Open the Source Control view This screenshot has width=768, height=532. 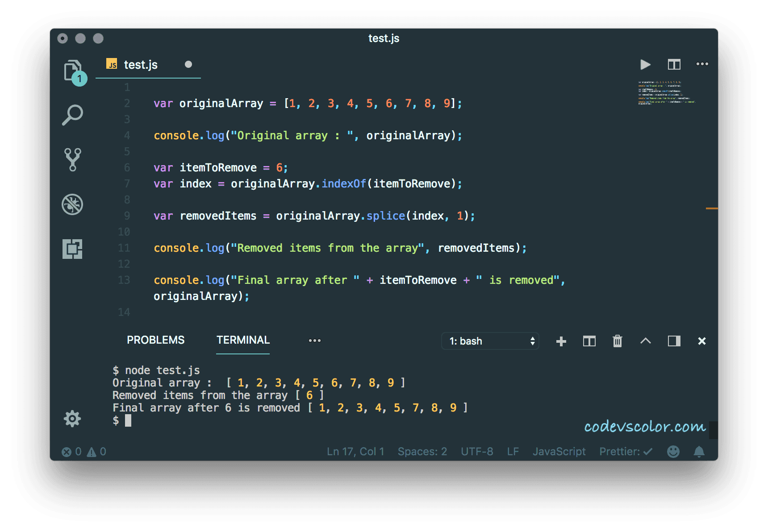coord(73,159)
